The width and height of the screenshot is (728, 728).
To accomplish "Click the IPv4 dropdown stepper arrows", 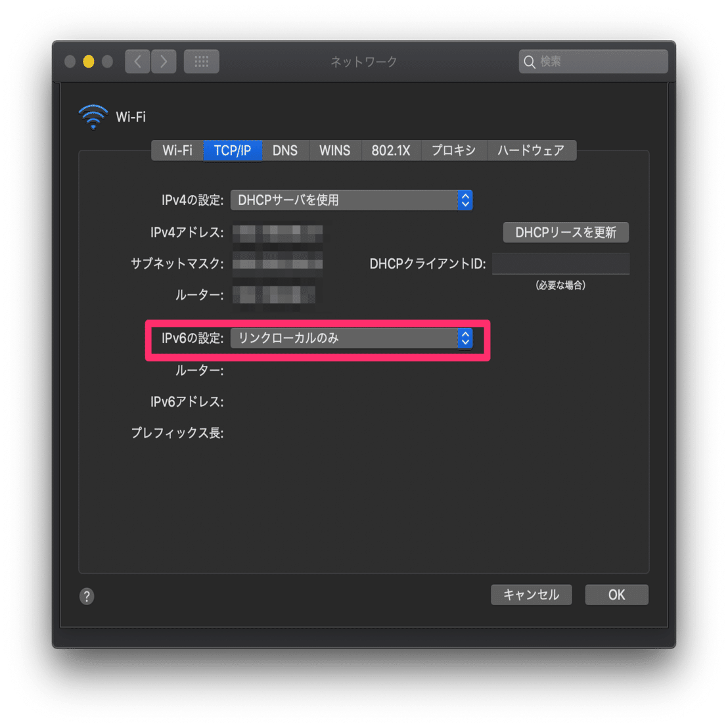I will point(465,200).
